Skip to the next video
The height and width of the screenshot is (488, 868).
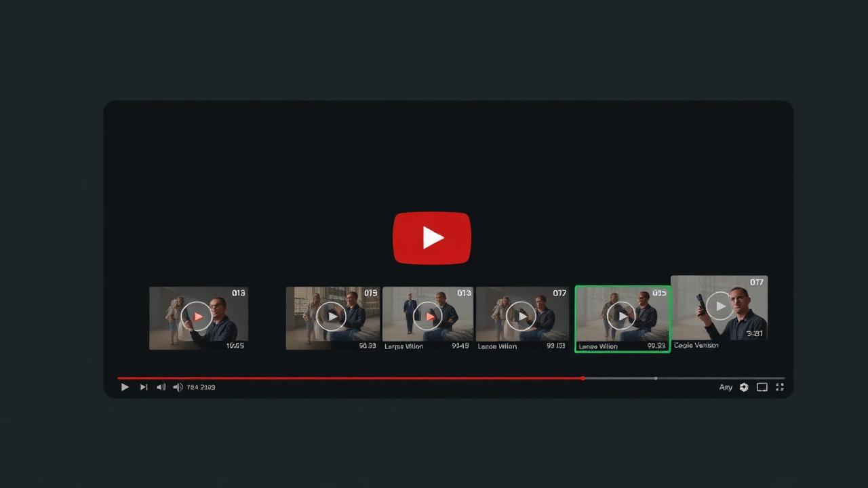pos(144,387)
